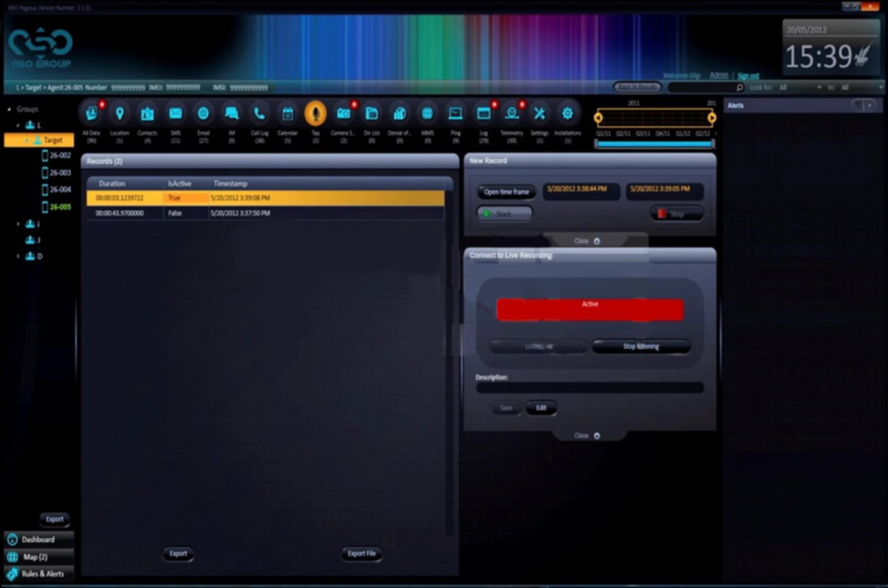Select the Telemetry icon
Image resolution: width=888 pixels, height=588 pixels.
pyautogui.click(x=512, y=113)
